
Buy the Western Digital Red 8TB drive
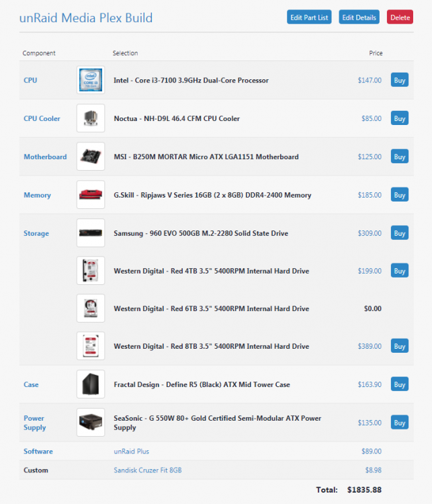pos(400,346)
